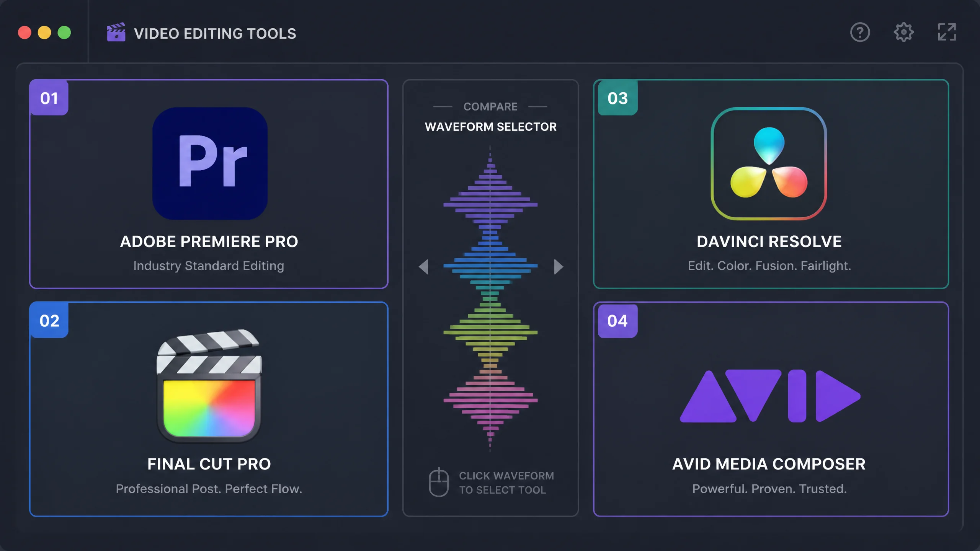Select the Adobe Premiere Pro Pr logo
The height and width of the screenshot is (551, 980).
pos(210,163)
